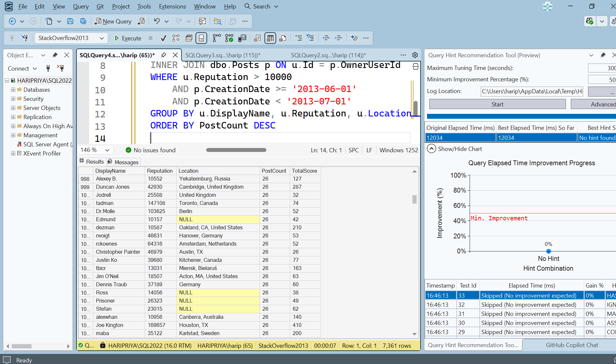Open the 146 % zoom level dropdown
This screenshot has width=616, height=364.
tap(107, 150)
